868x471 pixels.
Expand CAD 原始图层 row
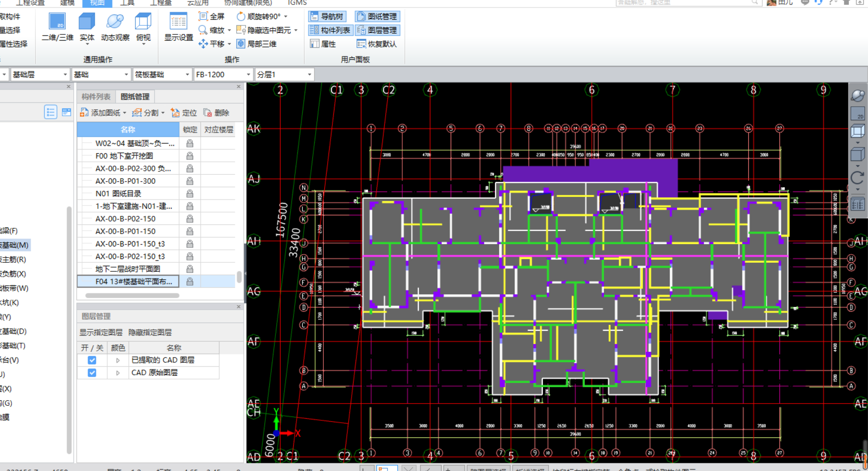coord(118,373)
